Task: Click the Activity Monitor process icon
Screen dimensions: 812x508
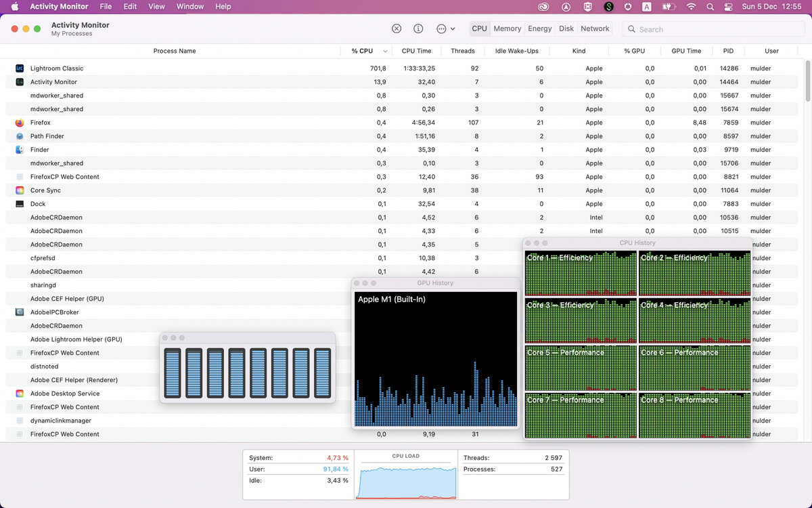Action: [20, 82]
